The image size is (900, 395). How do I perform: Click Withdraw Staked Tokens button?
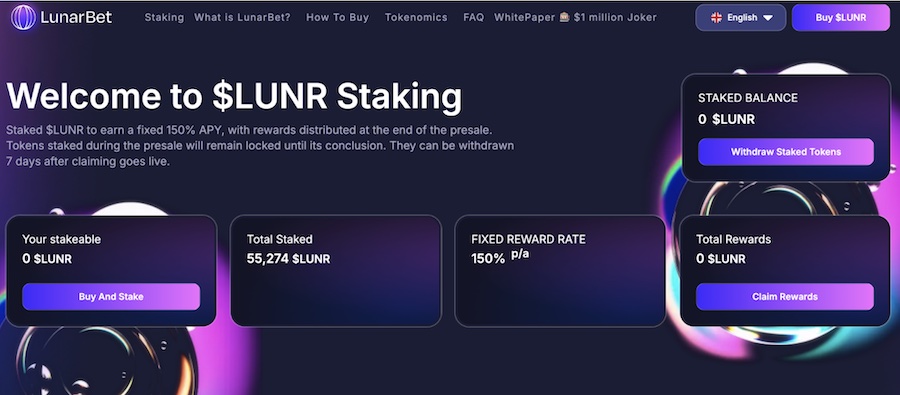tap(786, 152)
